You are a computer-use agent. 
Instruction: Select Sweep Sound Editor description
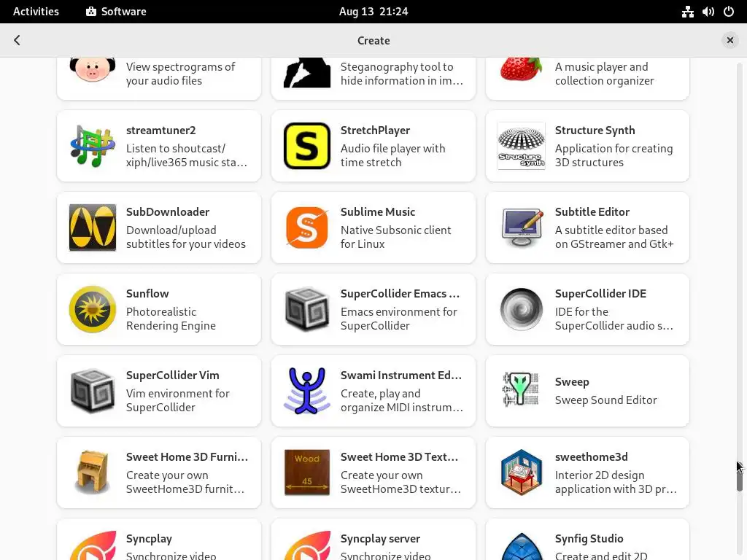[606, 400]
